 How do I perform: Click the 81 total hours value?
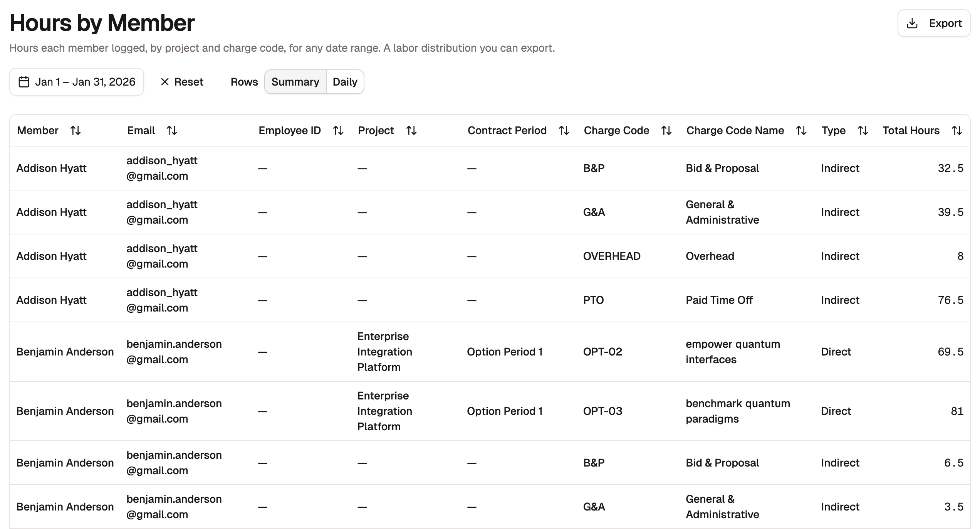coord(957,411)
